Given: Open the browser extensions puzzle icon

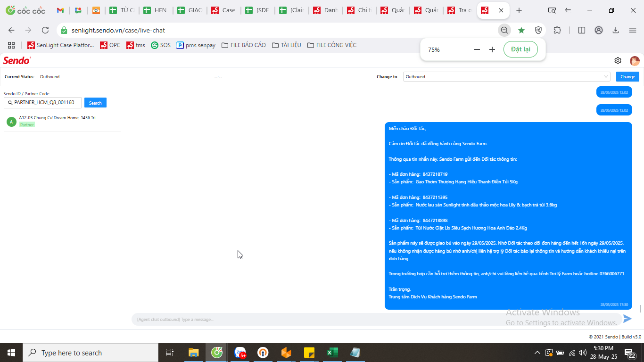Looking at the screenshot, I should point(557,30).
